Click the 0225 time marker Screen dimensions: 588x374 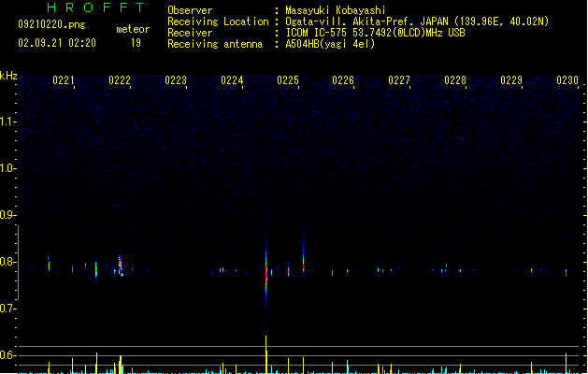(288, 80)
